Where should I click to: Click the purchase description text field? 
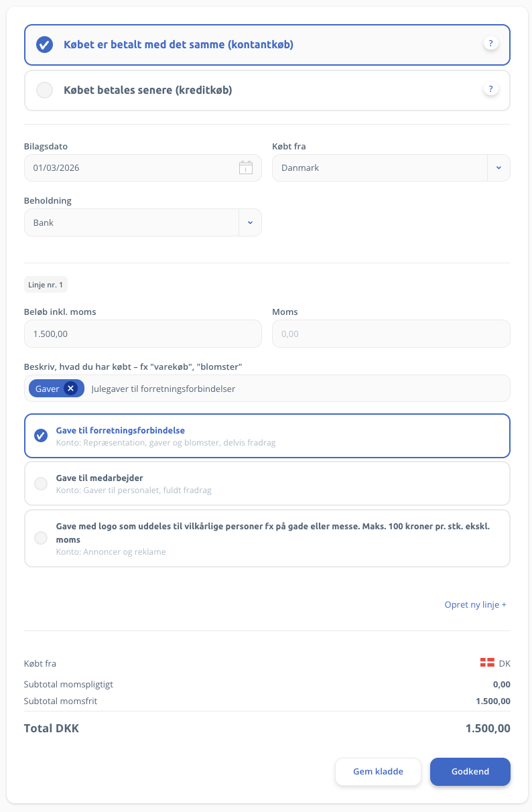point(295,389)
